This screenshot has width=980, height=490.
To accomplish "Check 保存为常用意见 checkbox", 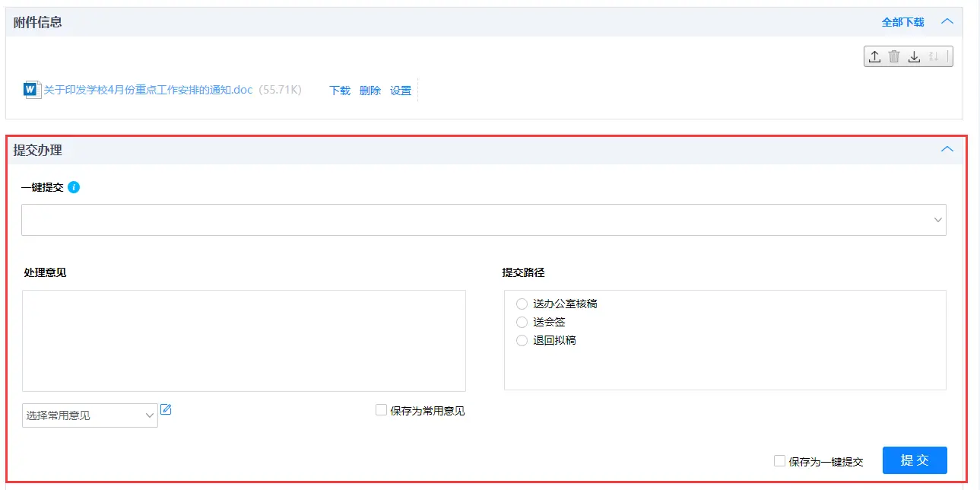I will 382,410.
